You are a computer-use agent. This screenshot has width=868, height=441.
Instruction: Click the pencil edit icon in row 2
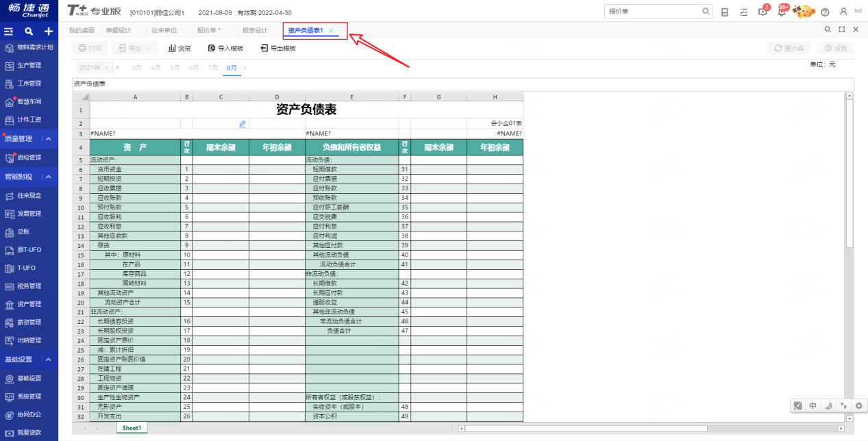pos(243,124)
